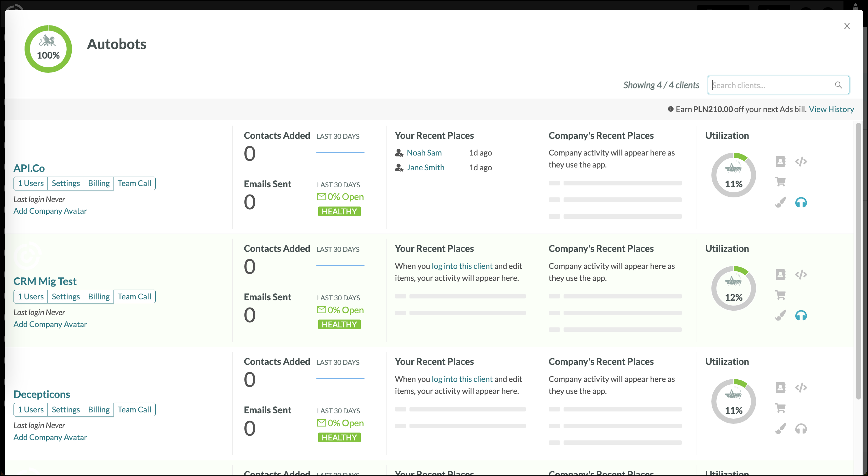868x476 pixels.
Task: Click the Noah Sam contact icon
Action: pyautogui.click(x=399, y=153)
